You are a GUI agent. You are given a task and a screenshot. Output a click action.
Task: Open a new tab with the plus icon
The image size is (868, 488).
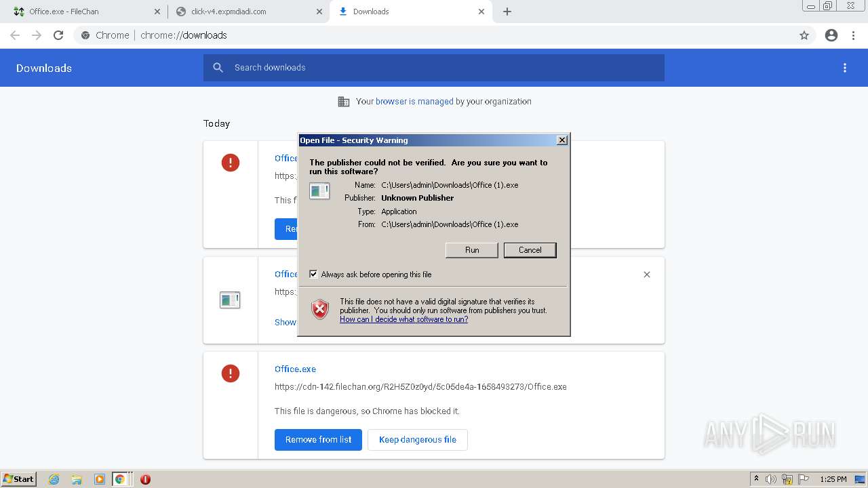pyautogui.click(x=507, y=12)
